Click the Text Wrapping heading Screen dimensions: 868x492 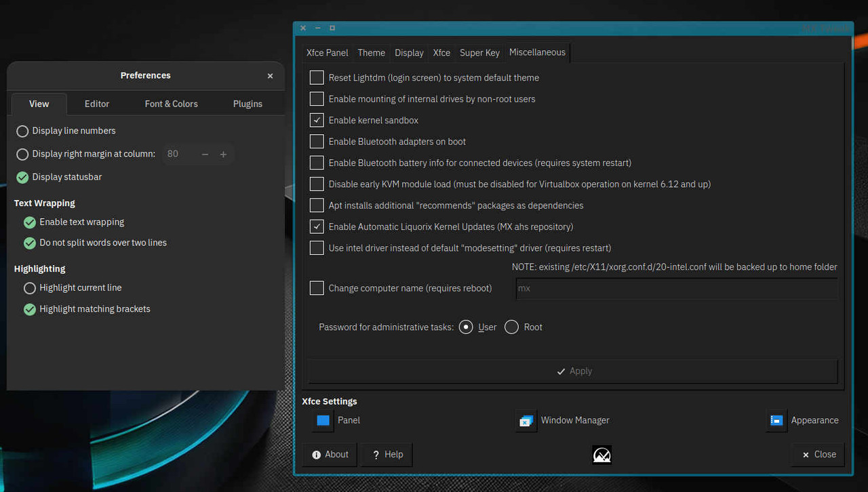[45, 203]
